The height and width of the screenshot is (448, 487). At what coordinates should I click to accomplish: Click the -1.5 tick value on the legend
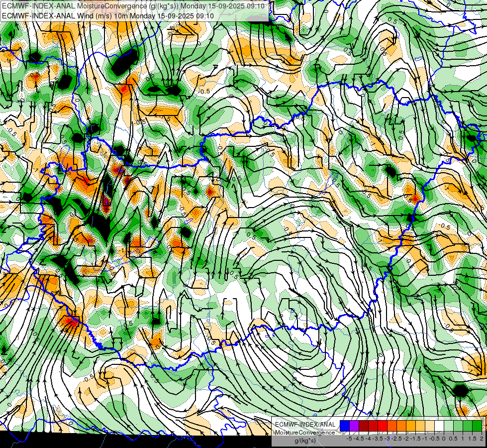click(415, 439)
